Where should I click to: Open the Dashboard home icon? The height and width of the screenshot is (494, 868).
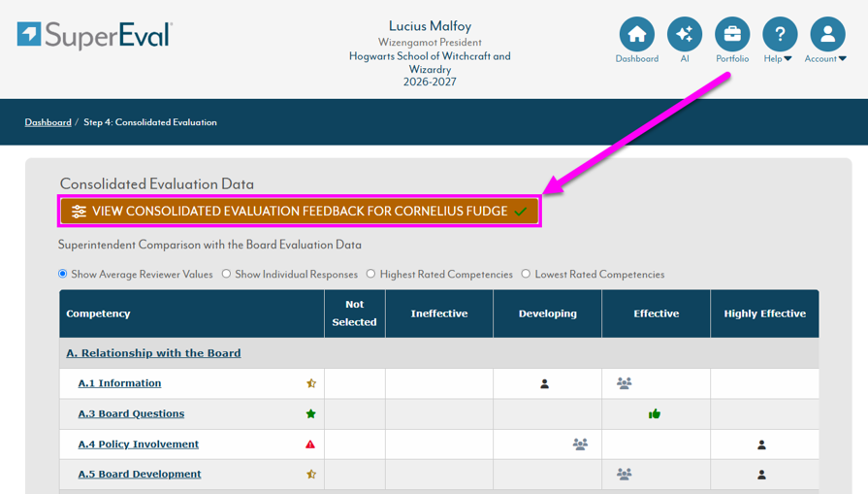(636, 34)
